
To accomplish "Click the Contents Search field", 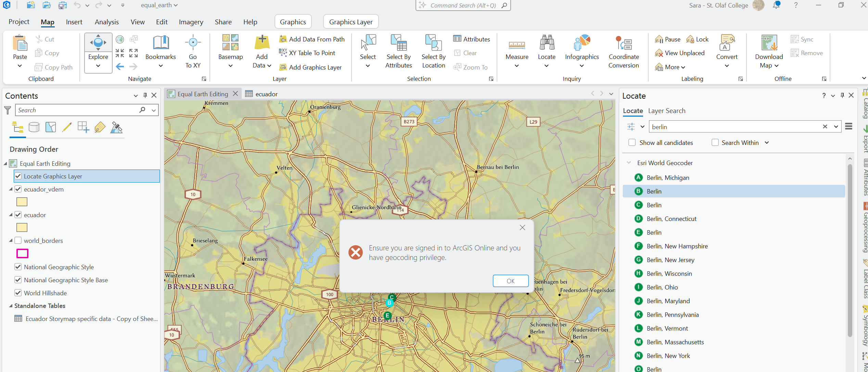I will tap(77, 110).
